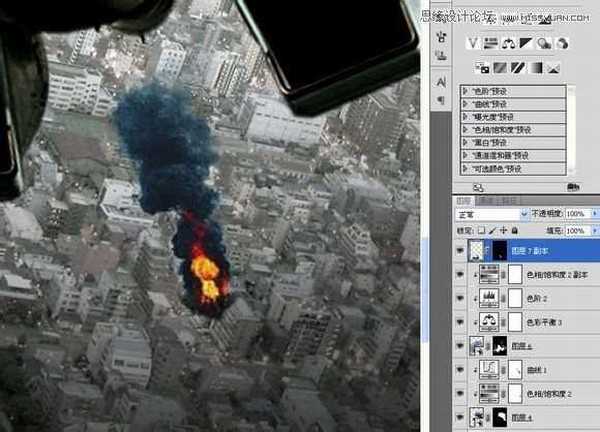Switch to the 通道 tab

tap(483, 201)
